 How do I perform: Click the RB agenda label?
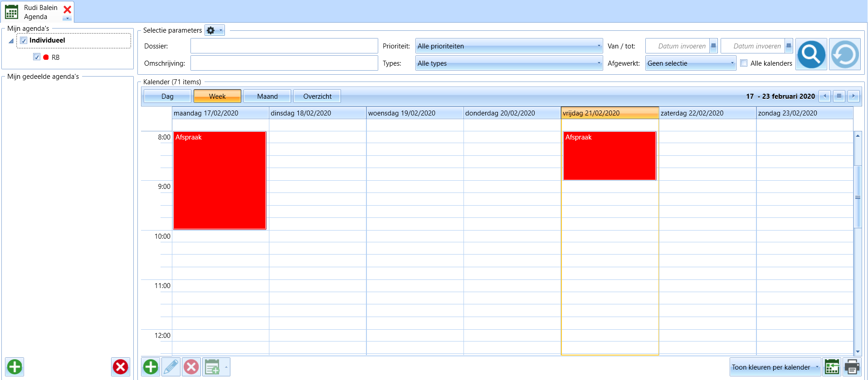(55, 57)
